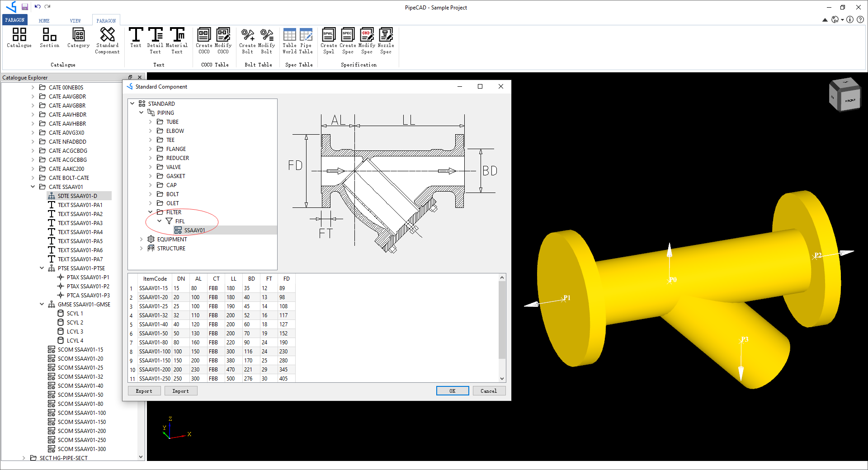Toggle floating mode on Catalogue Explorer panel

point(131,77)
